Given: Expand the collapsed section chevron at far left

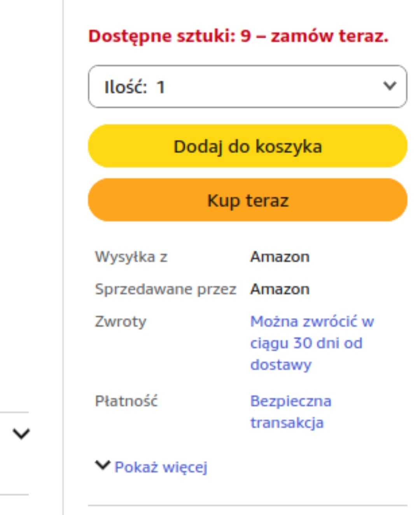Looking at the screenshot, I should point(21,433).
